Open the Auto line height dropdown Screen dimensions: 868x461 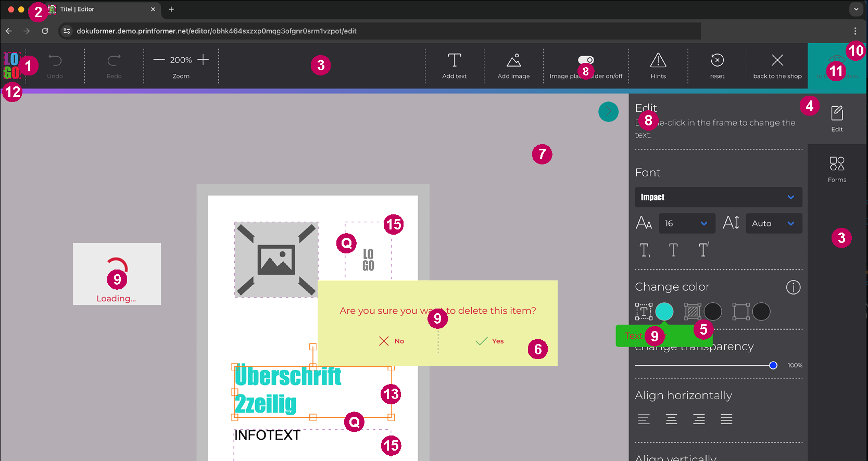pyautogui.click(x=773, y=223)
